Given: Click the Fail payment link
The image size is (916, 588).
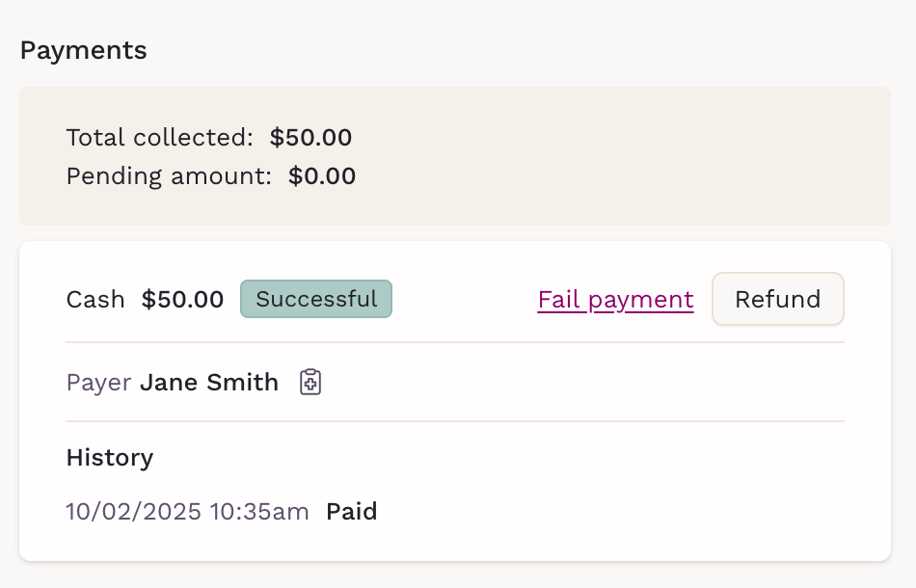Looking at the screenshot, I should coord(615,300).
